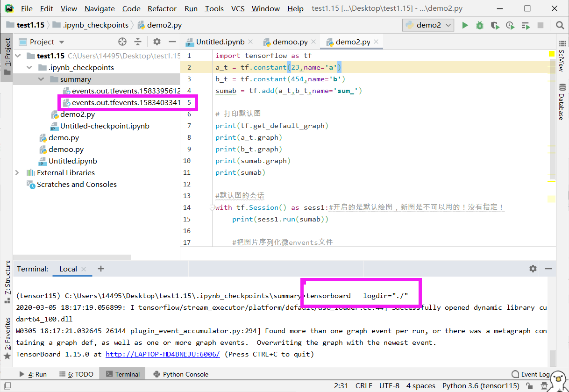Open the 4: Run tool window
Screen dimensions: 569x392
33,374
